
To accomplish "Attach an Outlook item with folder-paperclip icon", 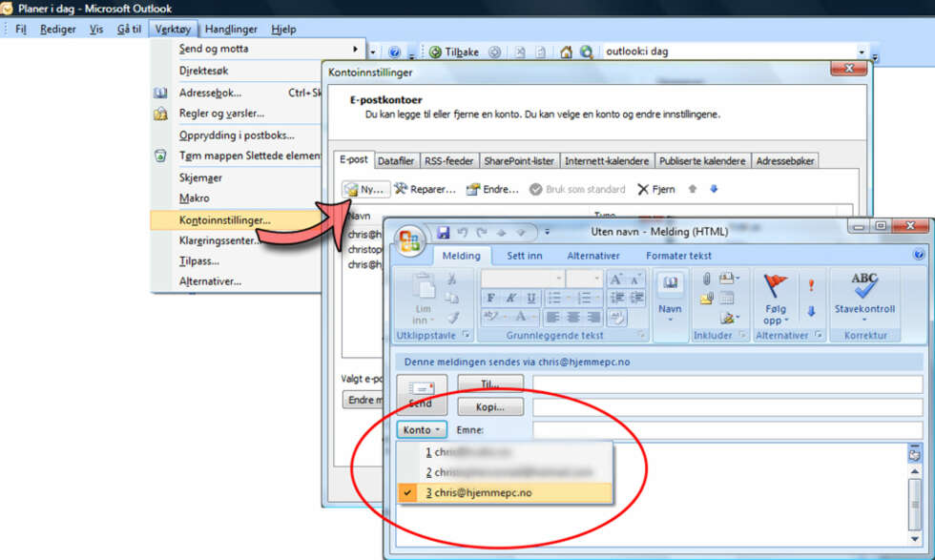I will (707, 299).
